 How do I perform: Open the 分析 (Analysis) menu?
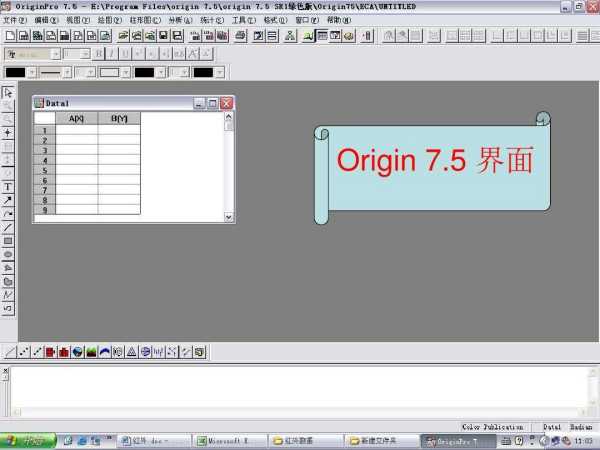point(180,20)
